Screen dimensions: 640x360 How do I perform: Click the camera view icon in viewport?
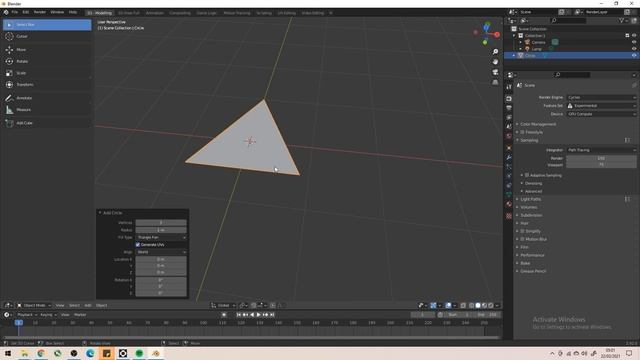(495, 72)
